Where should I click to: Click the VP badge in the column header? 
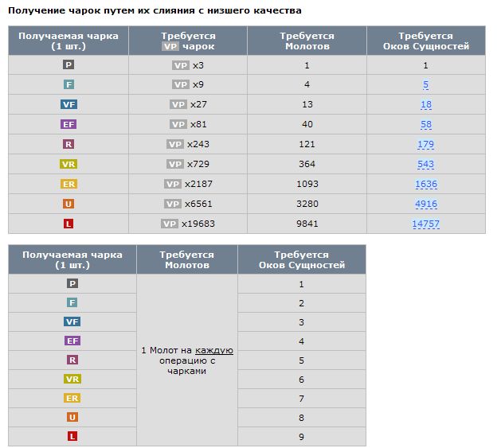coord(170,46)
